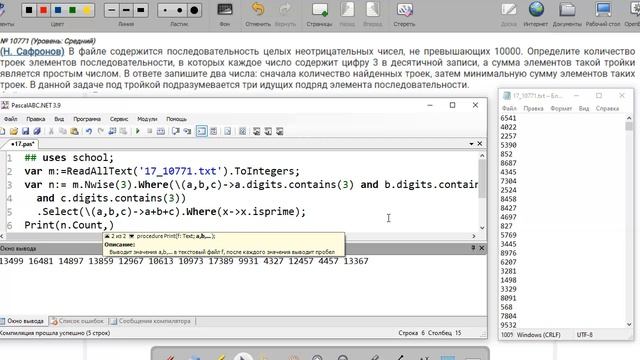640x360 pixels.
Task: Click the number 6541 in Notepad
Action: (x=509, y=118)
